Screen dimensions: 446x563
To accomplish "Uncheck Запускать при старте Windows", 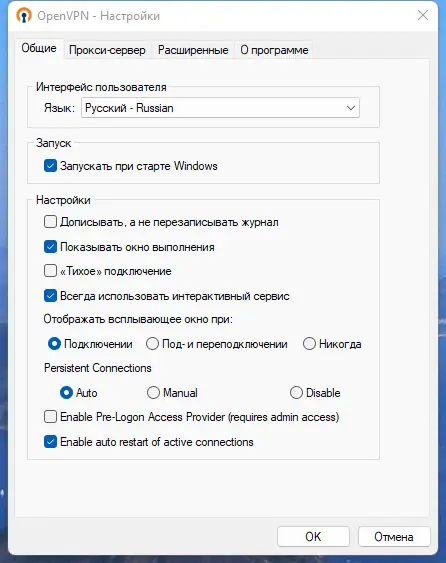I will (x=50, y=166).
